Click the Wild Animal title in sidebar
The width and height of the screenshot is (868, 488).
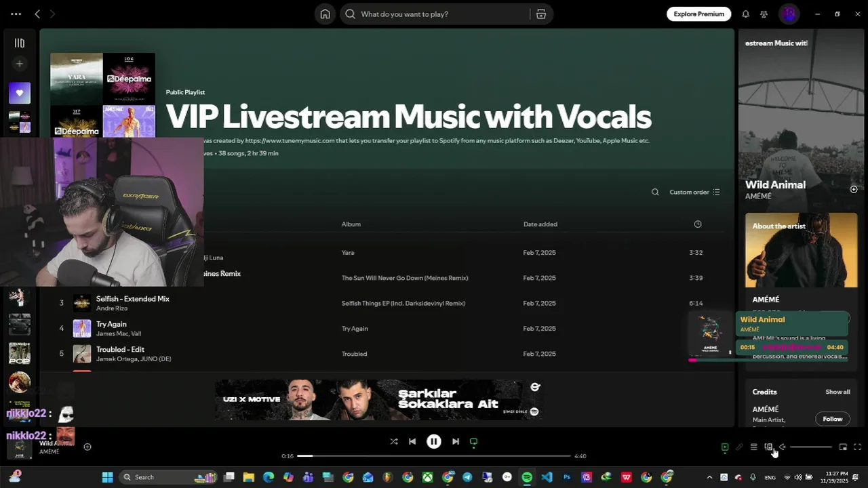tap(775, 184)
